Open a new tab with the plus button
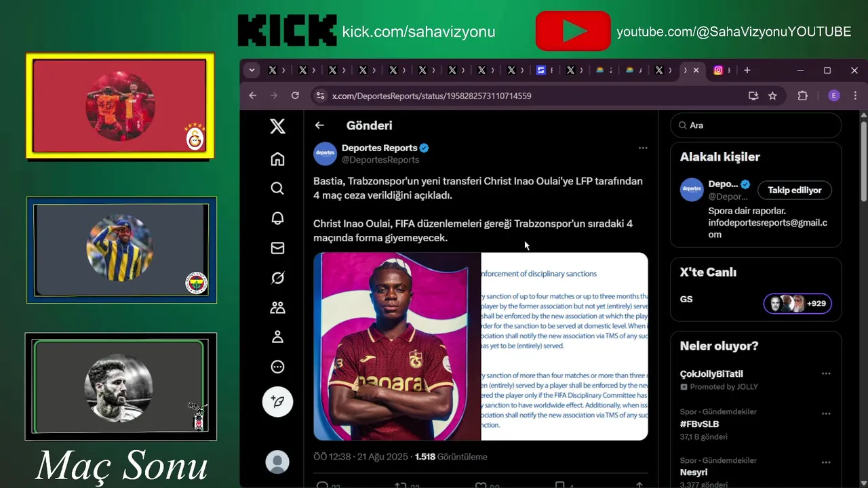The width and height of the screenshot is (868, 488). [747, 70]
